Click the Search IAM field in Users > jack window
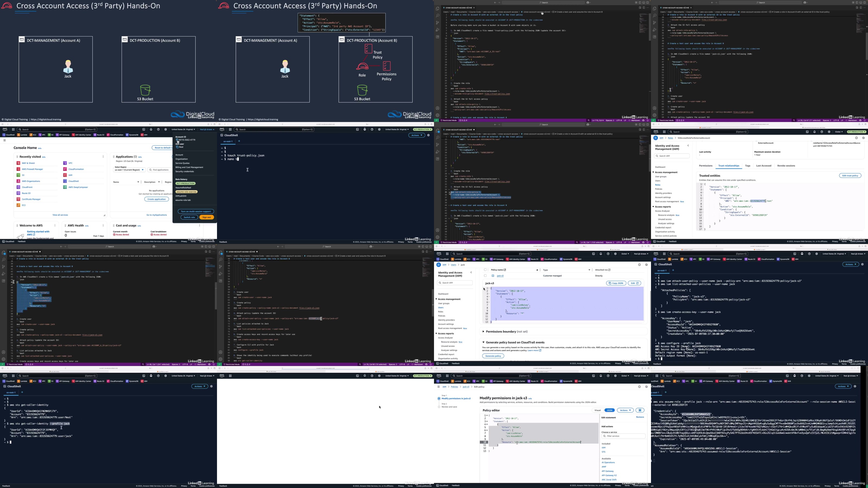Viewport: 868px width, 488px height. (455, 283)
